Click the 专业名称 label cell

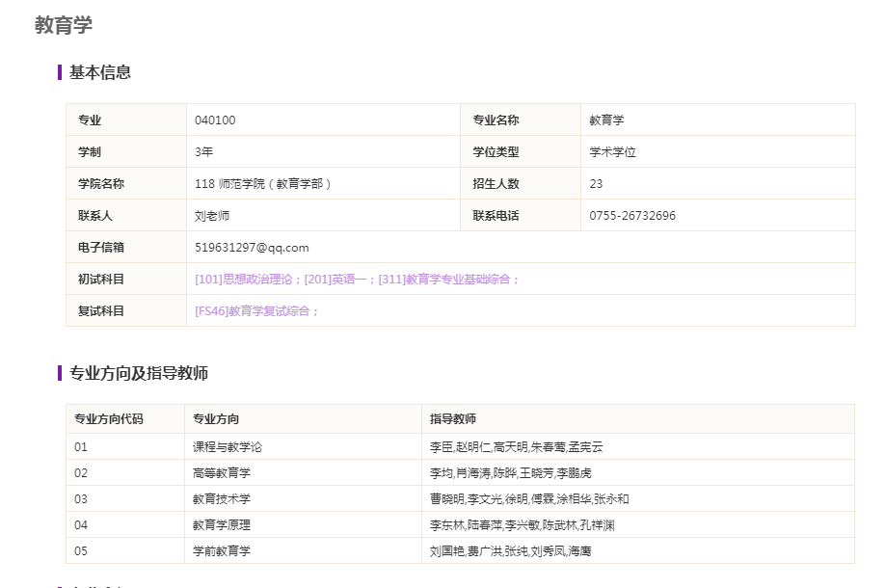(x=521, y=120)
